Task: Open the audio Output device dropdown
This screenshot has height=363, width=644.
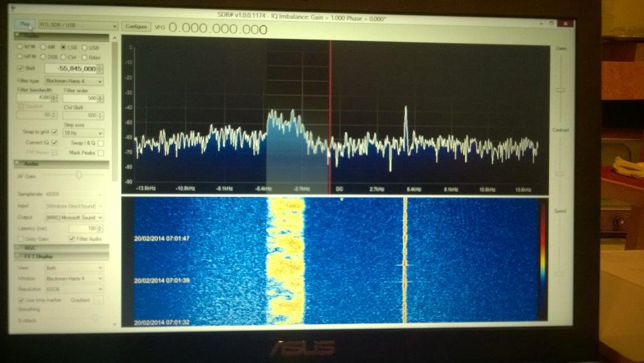Action: pyautogui.click(x=74, y=217)
